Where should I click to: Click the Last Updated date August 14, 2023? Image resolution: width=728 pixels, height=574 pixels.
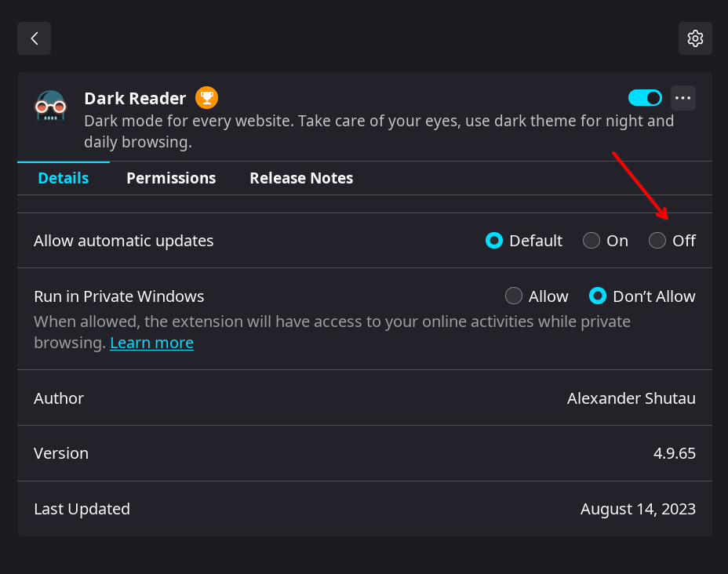point(638,509)
